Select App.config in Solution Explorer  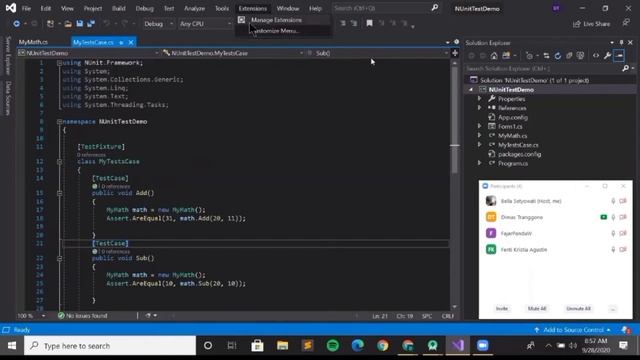point(513,117)
